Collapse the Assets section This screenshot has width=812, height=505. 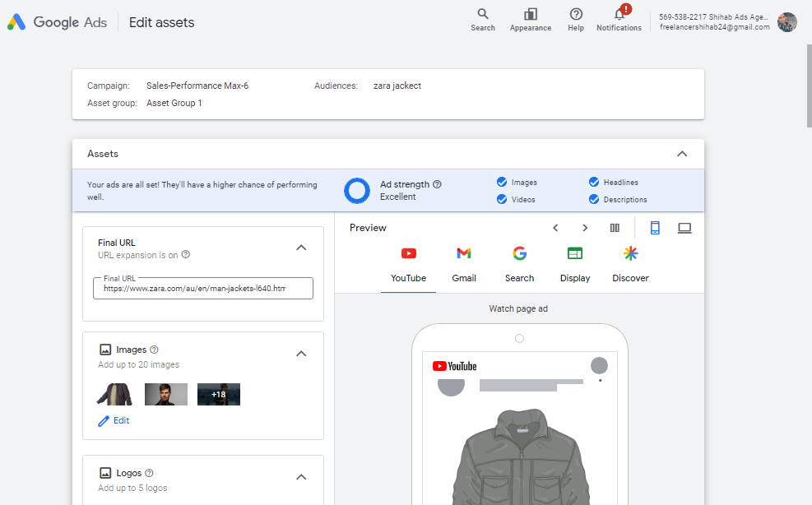[x=682, y=154]
